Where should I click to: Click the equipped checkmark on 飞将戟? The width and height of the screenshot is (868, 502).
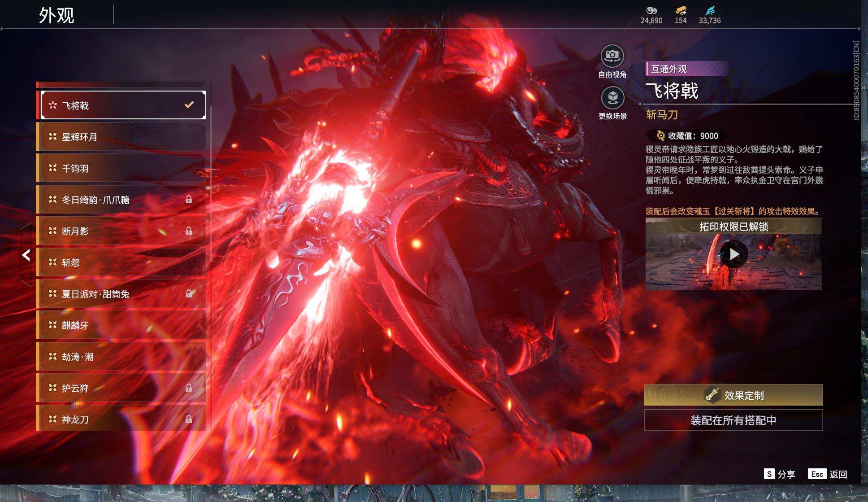189,105
